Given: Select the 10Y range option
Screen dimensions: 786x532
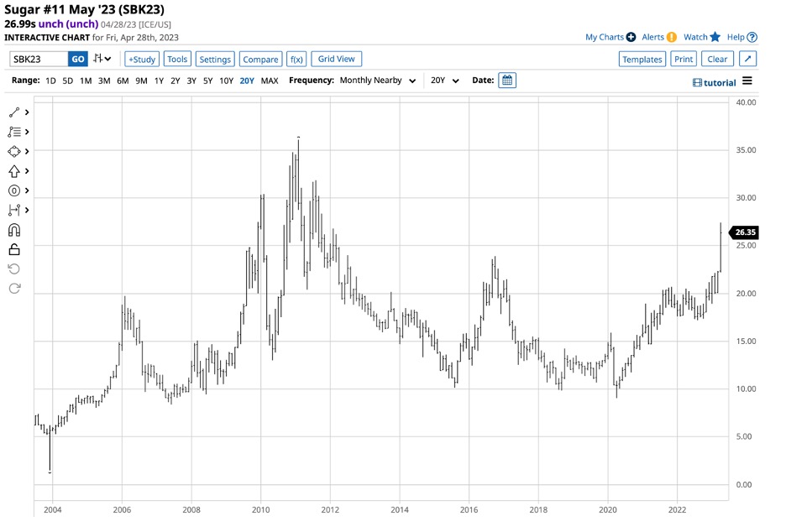Looking at the screenshot, I should pyautogui.click(x=226, y=81).
